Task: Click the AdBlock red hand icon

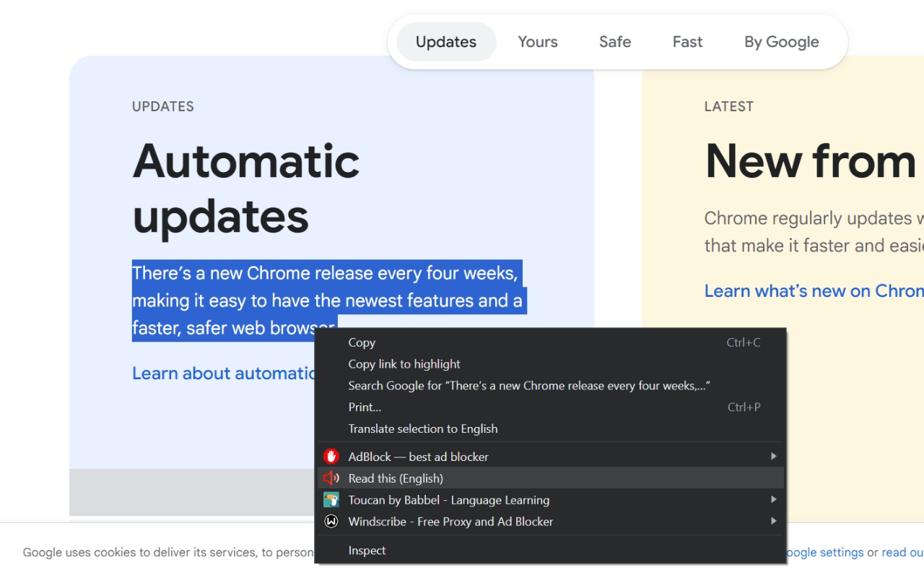Action: point(331,457)
